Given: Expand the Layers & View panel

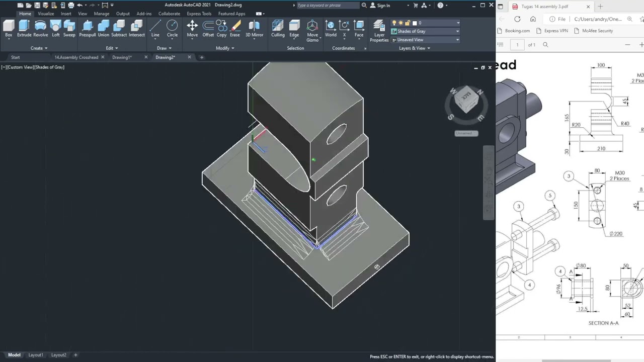Looking at the screenshot, I should click(x=415, y=48).
